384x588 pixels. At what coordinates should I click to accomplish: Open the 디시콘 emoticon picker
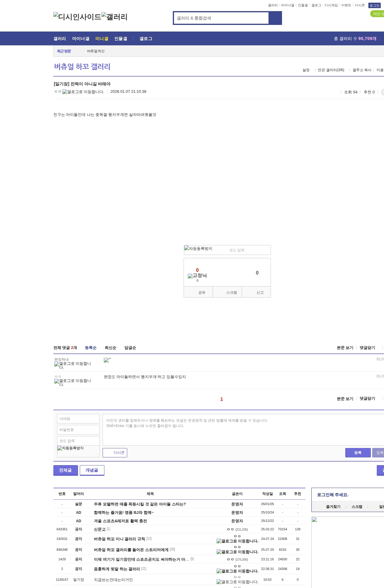pos(115,453)
